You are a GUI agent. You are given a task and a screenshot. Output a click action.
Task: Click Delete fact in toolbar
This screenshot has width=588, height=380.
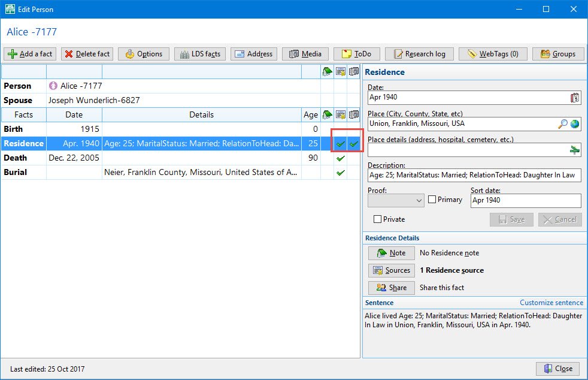click(x=87, y=54)
